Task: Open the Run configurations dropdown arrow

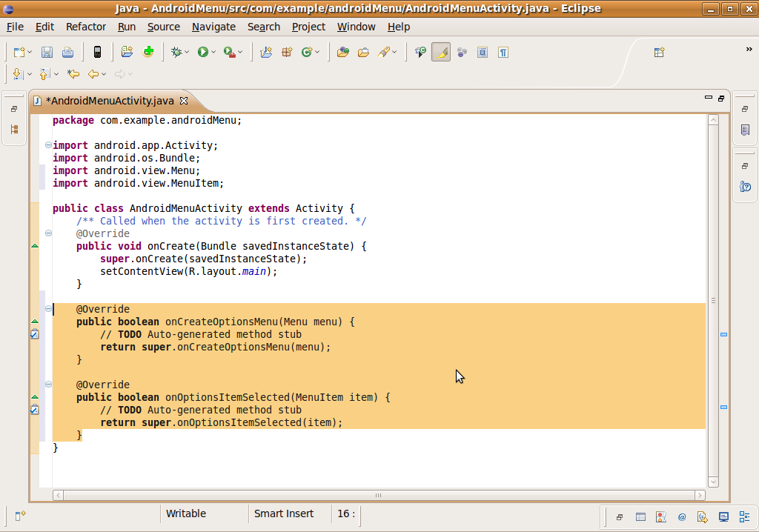Action: [x=213, y=53]
